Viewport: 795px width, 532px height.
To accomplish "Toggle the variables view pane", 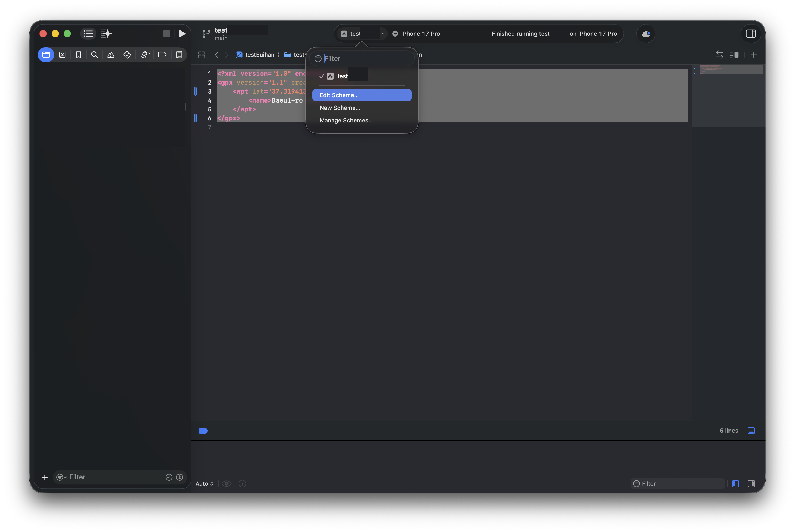I will (735, 483).
